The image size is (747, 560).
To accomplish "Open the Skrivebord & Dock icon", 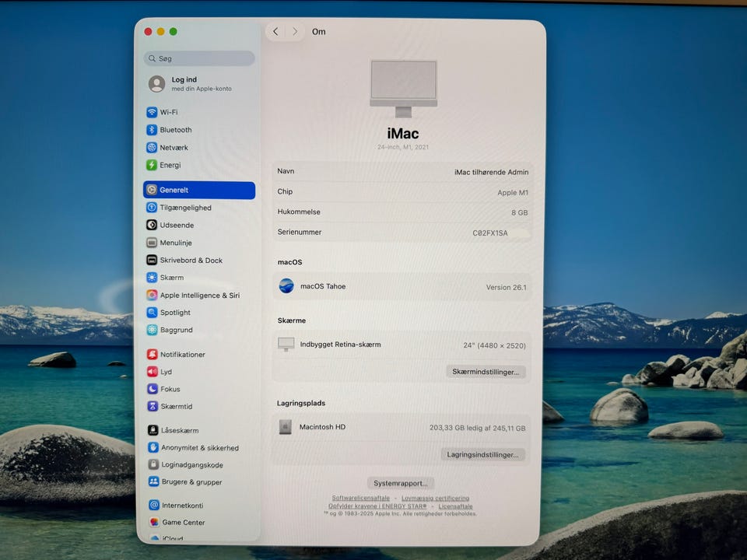I will [152, 260].
